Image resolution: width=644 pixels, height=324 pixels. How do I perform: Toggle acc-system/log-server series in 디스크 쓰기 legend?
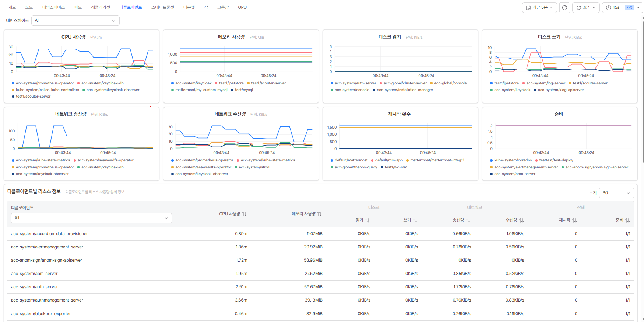click(544, 83)
